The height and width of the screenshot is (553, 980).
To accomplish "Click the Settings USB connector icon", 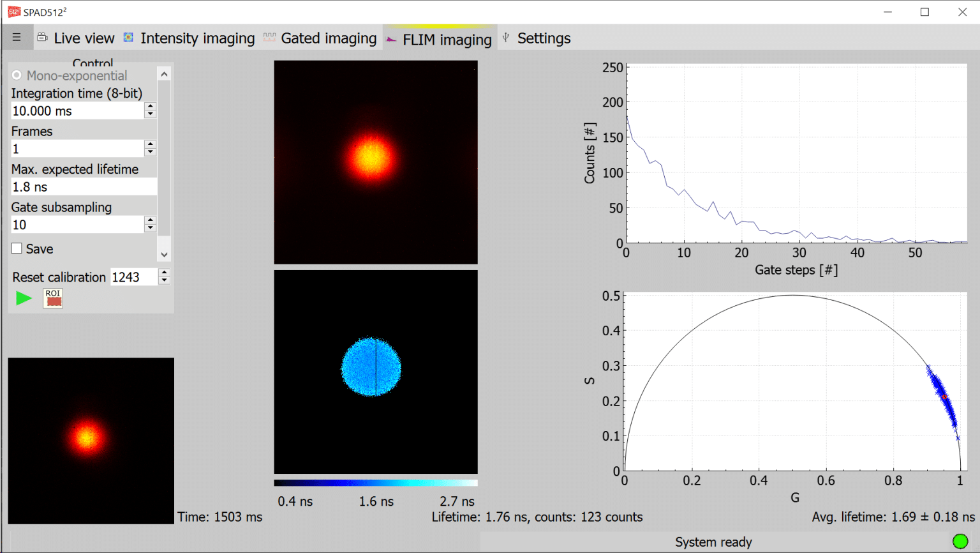I will tap(505, 37).
